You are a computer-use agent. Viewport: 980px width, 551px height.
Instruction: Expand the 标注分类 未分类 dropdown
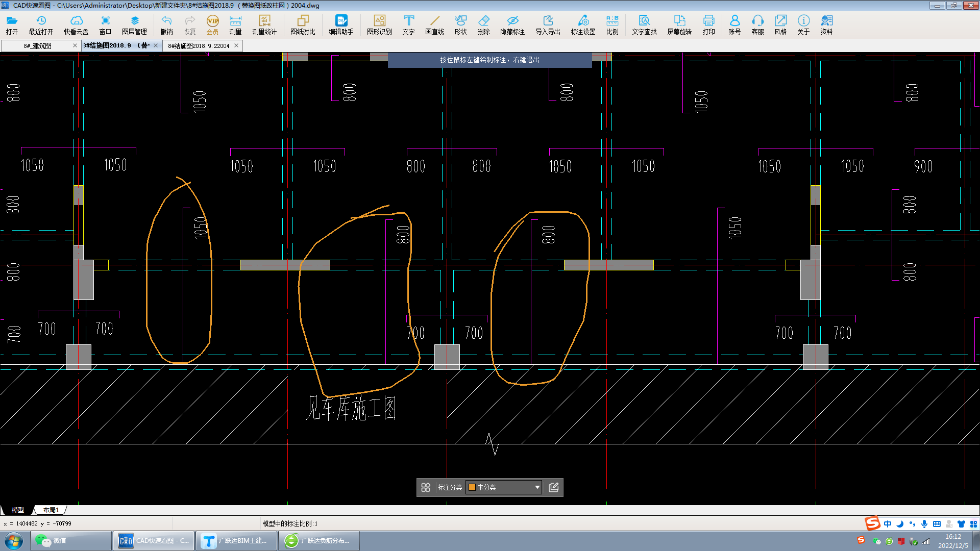pyautogui.click(x=537, y=487)
